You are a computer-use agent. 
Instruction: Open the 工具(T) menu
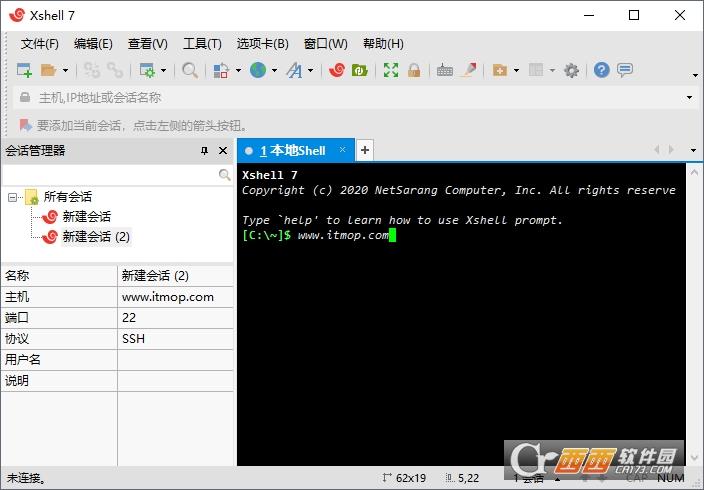tap(201, 44)
